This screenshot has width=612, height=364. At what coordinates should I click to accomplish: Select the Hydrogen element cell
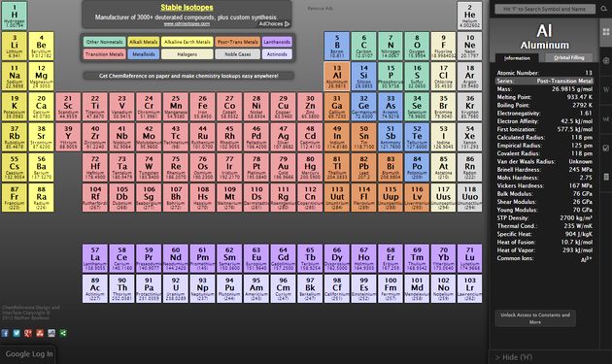(15, 16)
